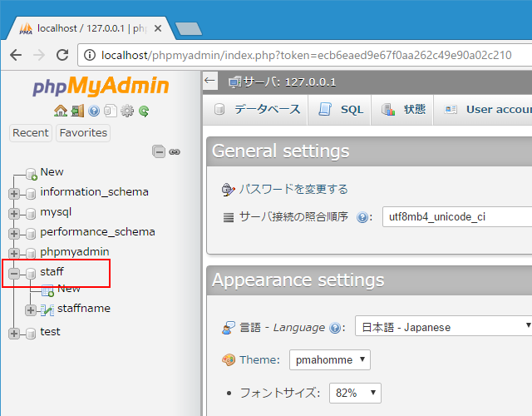Click the log out door icon
Viewport: 532px width, 416px height.
77,111
